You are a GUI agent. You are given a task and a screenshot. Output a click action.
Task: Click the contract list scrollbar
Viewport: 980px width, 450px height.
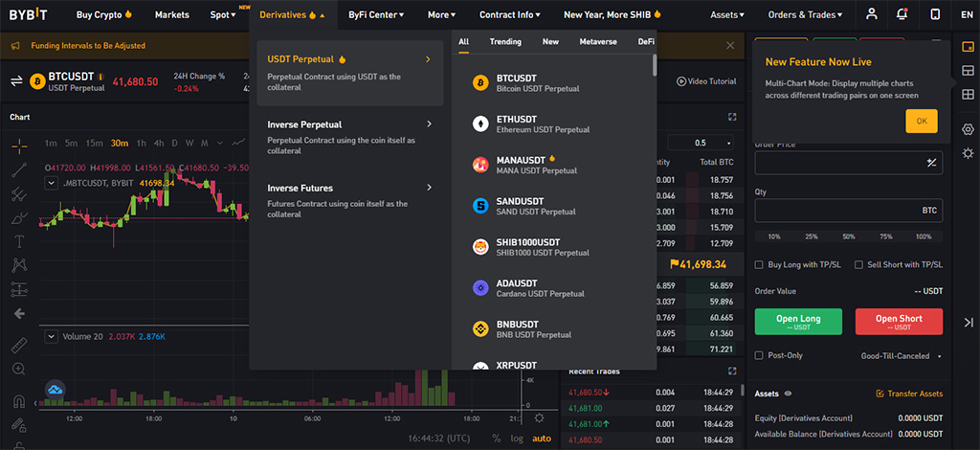click(655, 65)
